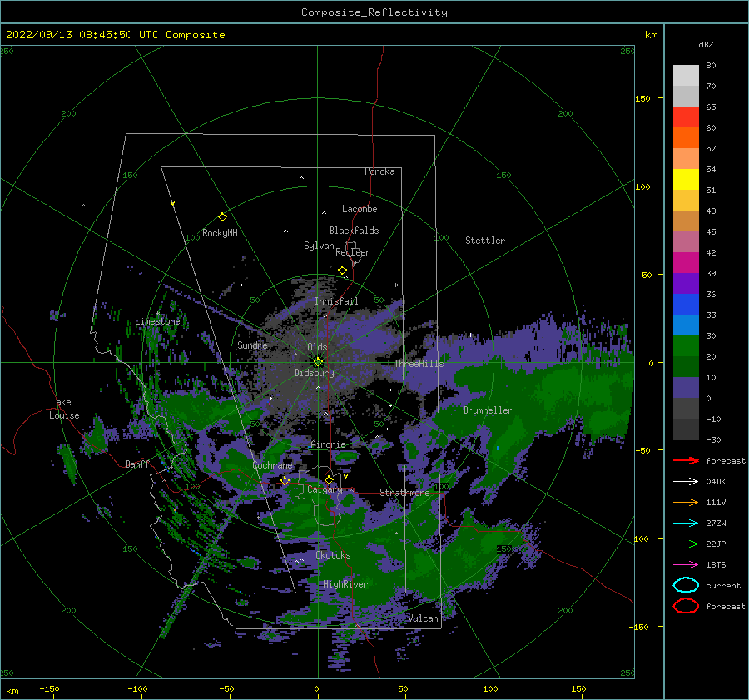
Task: Select the Drumheller label
Action: point(488,410)
